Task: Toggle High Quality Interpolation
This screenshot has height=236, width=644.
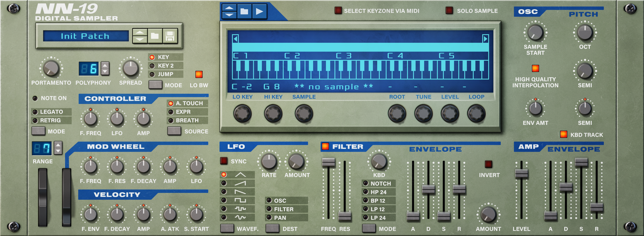Action: [535, 68]
